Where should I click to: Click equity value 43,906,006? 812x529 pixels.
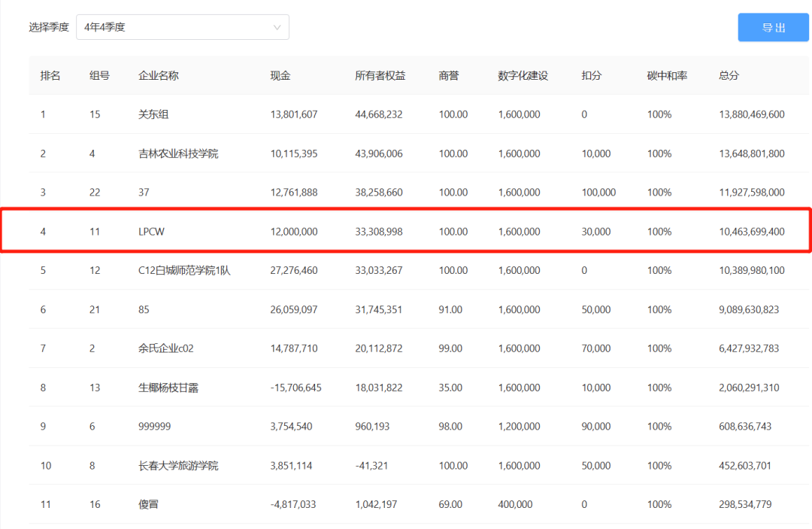tap(378, 154)
